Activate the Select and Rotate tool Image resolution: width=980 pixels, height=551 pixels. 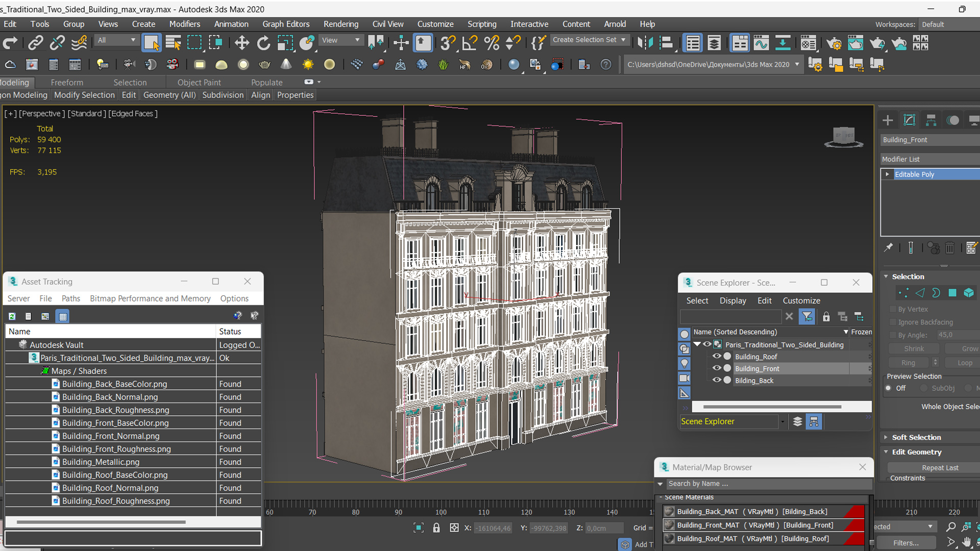[x=263, y=43]
